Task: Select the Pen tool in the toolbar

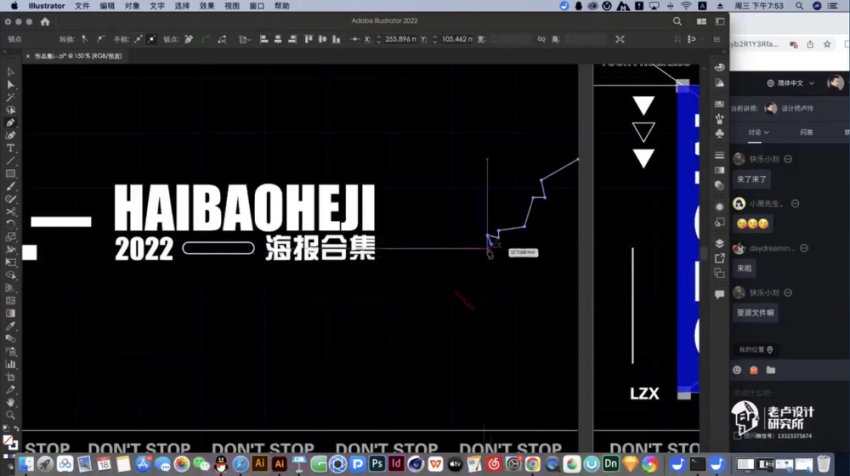Action: pyautogui.click(x=11, y=122)
